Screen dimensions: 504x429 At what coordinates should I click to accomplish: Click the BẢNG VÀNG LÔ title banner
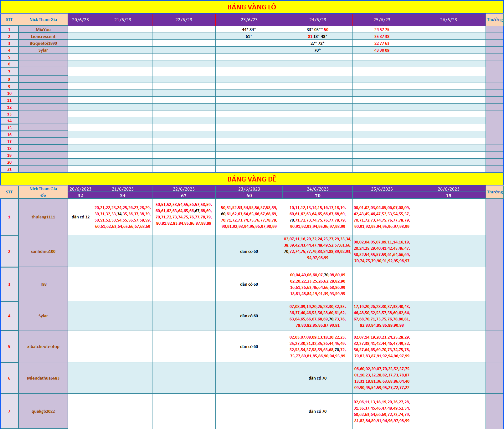coord(252,7)
